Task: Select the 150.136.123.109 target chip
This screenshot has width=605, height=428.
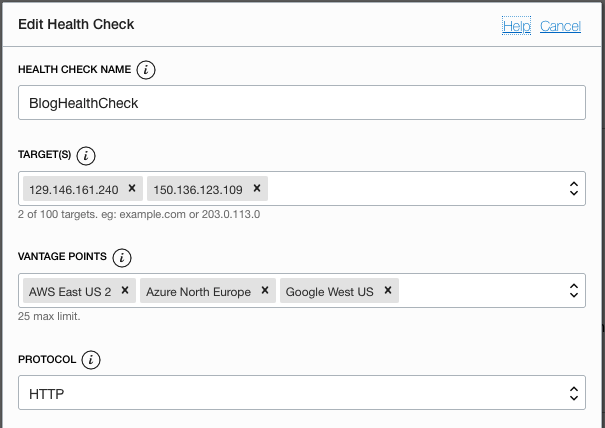Action: click(x=198, y=188)
